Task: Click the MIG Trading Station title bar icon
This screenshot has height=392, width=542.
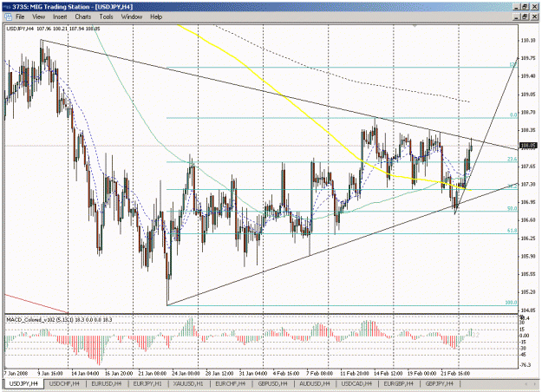Action: [x=7, y=7]
